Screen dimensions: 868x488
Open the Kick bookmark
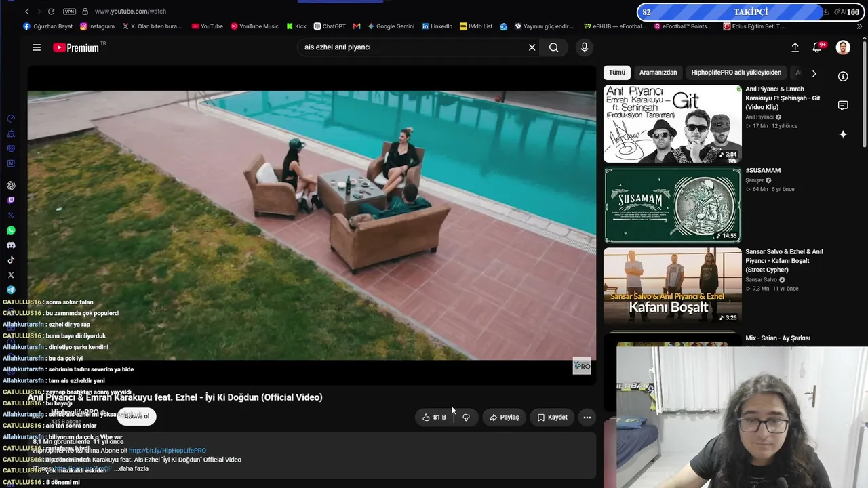click(296, 26)
